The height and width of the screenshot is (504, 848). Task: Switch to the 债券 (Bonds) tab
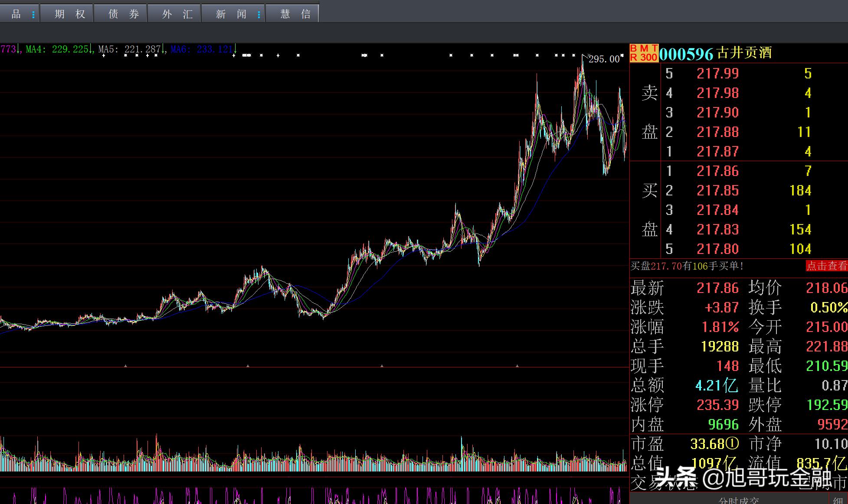pos(123,14)
